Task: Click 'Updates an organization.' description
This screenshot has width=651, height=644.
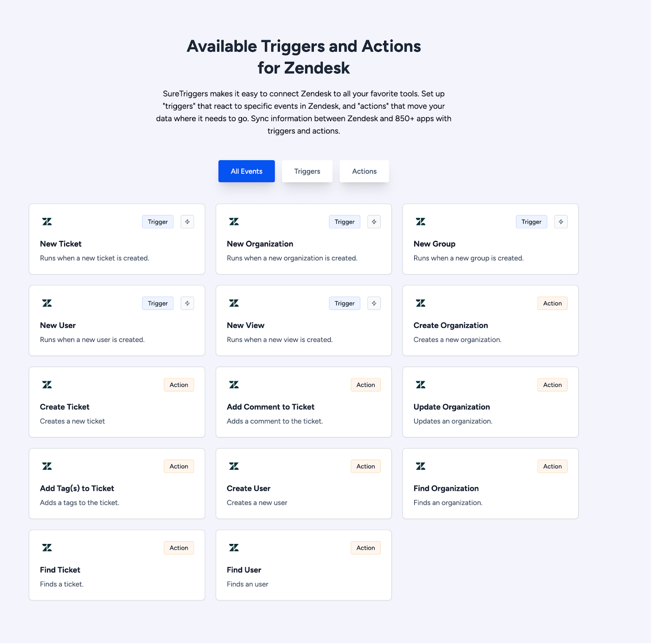Action: [453, 421]
